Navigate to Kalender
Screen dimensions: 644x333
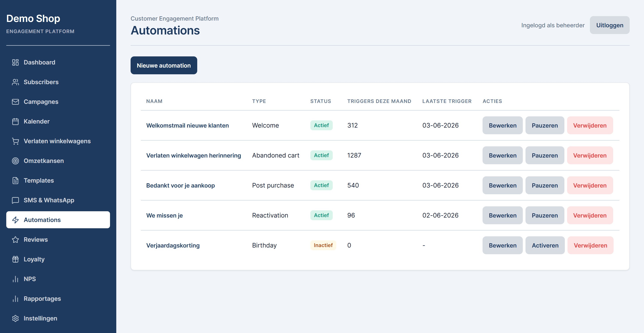(58, 122)
